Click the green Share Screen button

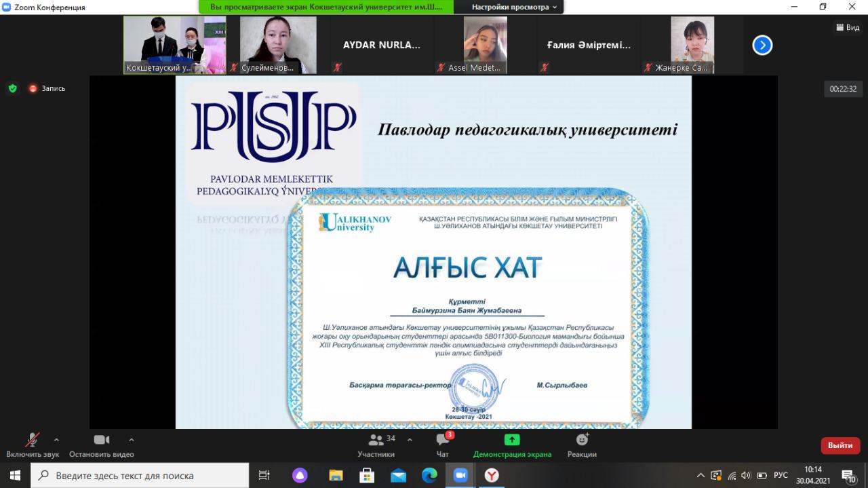[512, 445]
